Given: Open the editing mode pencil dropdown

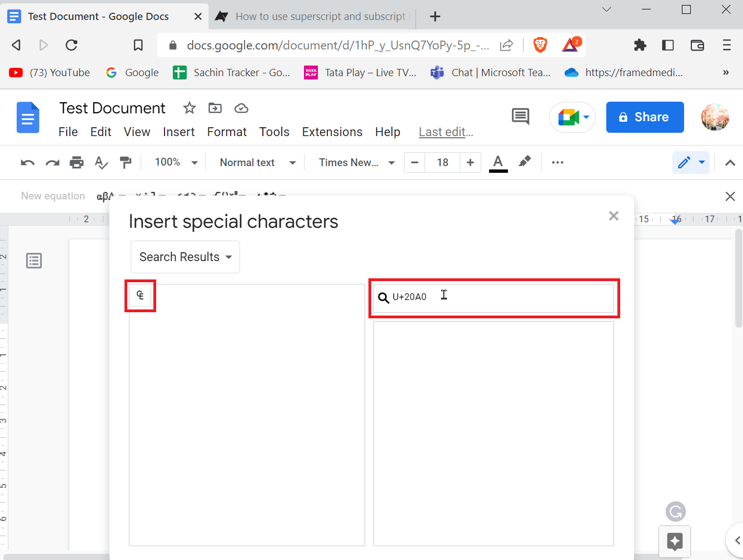Looking at the screenshot, I should click(x=691, y=162).
